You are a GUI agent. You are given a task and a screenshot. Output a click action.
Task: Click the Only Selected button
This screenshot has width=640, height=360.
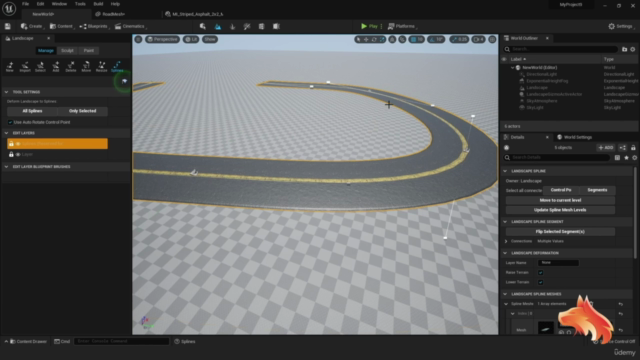pyautogui.click(x=82, y=111)
